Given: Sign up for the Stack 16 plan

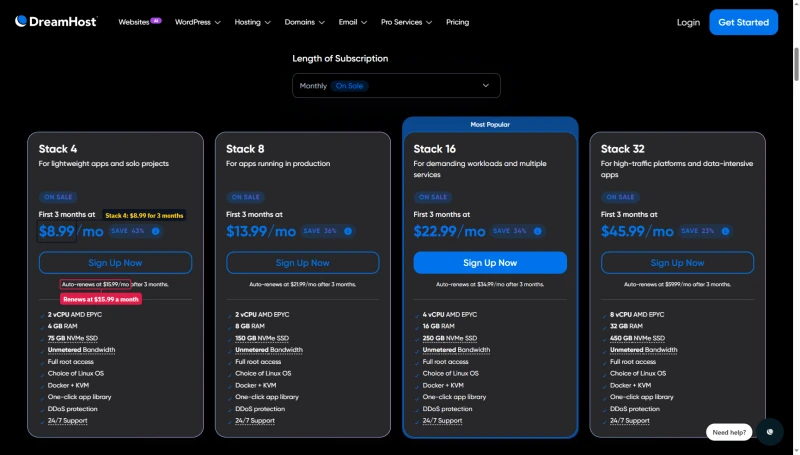Looking at the screenshot, I should point(490,263).
